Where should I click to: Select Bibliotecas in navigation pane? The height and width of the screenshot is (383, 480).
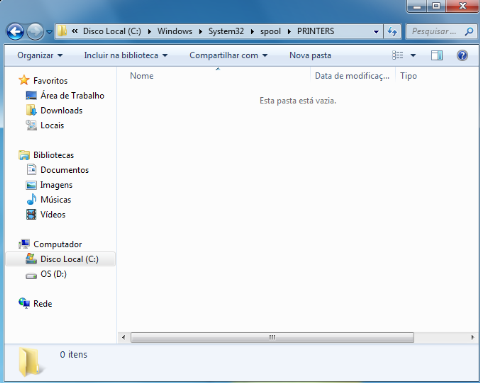(x=53, y=155)
